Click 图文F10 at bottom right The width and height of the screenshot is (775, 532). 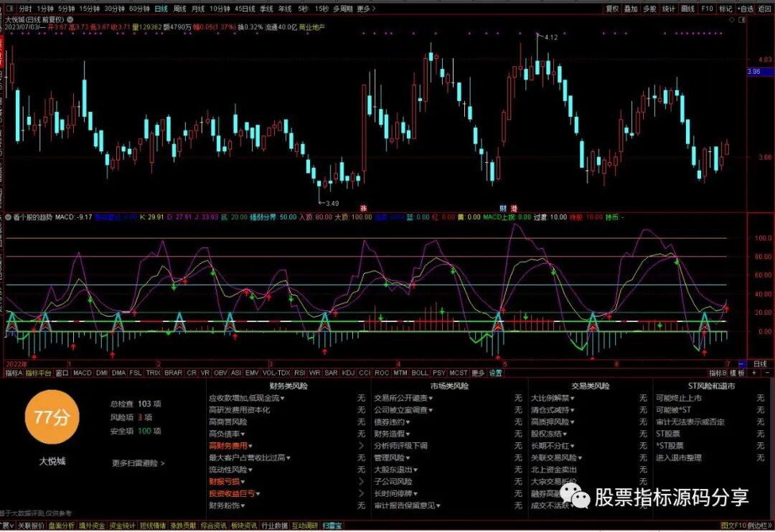(x=733, y=526)
